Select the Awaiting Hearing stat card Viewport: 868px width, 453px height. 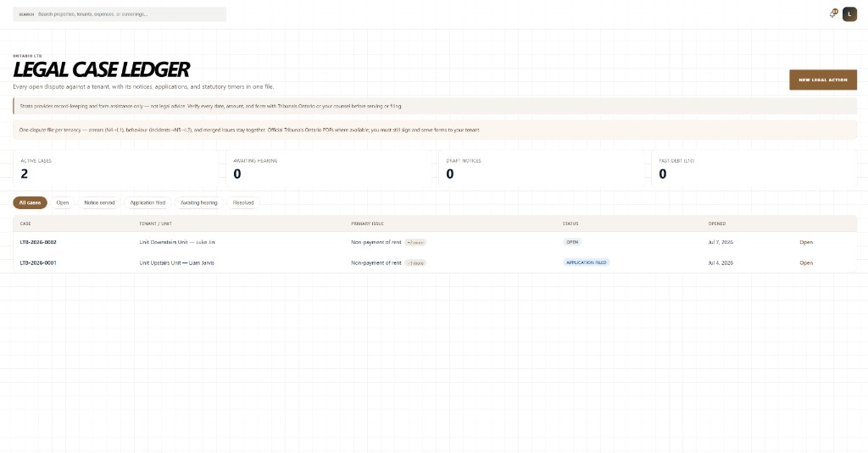pyautogui.click(x=329, y=168)
